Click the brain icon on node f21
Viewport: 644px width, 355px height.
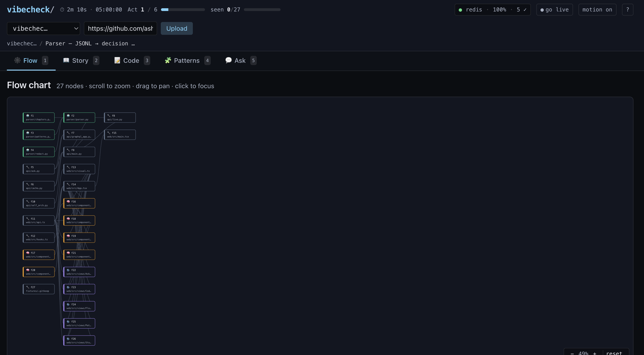click(x=68, y=253)
